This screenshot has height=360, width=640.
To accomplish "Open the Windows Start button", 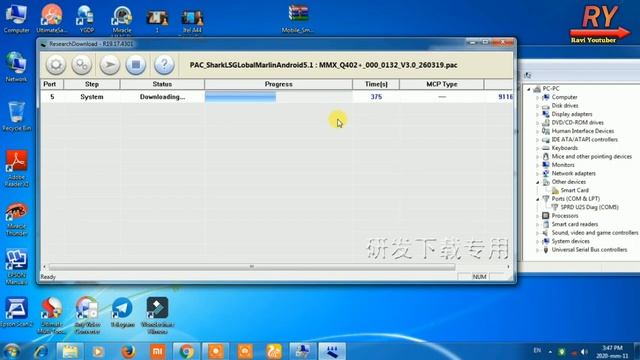I will tap(12, 351).
